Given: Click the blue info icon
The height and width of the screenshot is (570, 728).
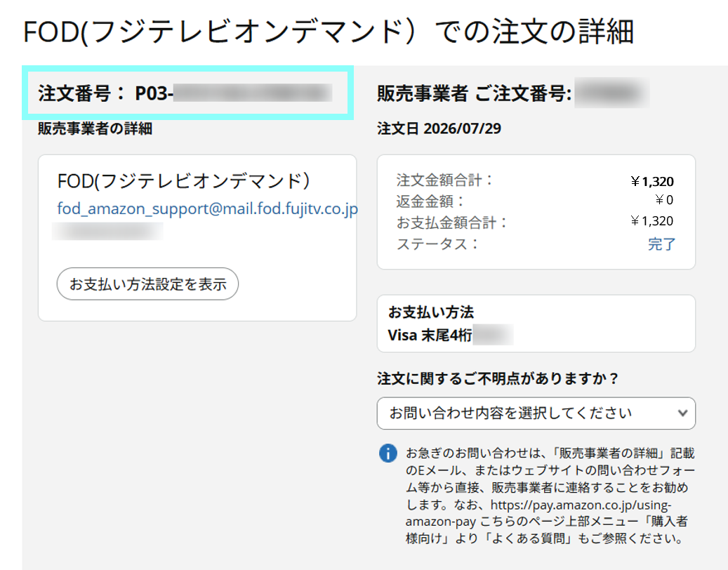Looking at the screenshot, I should pyautogui.click(x=388, y=453).
